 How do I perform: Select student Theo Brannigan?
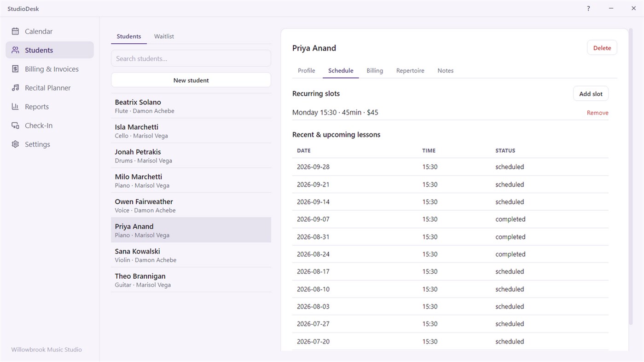point(191,280)
